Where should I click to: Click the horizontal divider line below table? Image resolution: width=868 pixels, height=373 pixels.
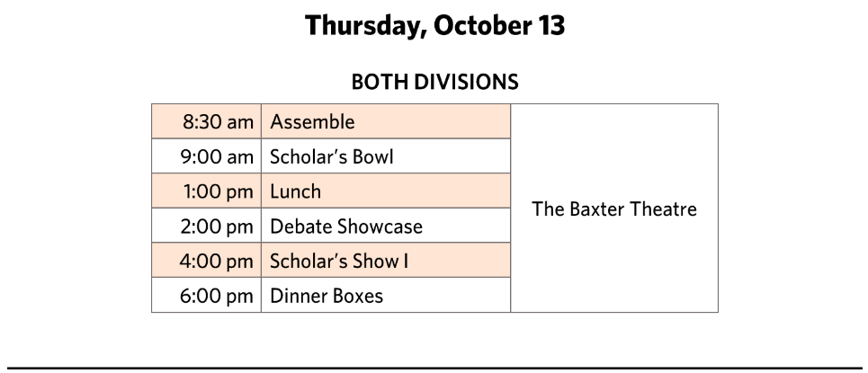pos(434,368)
